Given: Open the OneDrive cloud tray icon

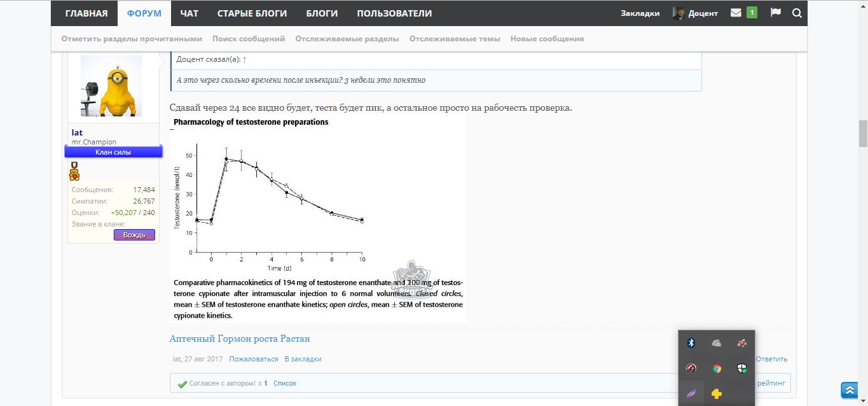Looking at the screenshot, I should 717,343.
